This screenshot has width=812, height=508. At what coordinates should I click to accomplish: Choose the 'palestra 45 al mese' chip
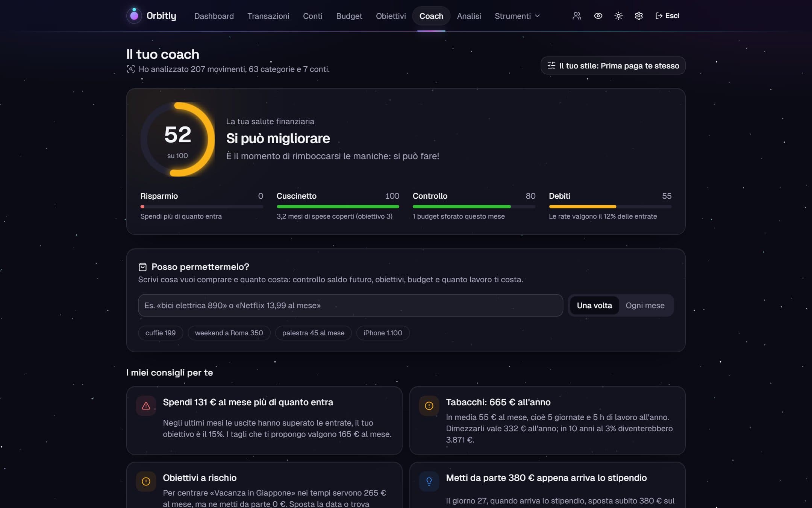313,333
